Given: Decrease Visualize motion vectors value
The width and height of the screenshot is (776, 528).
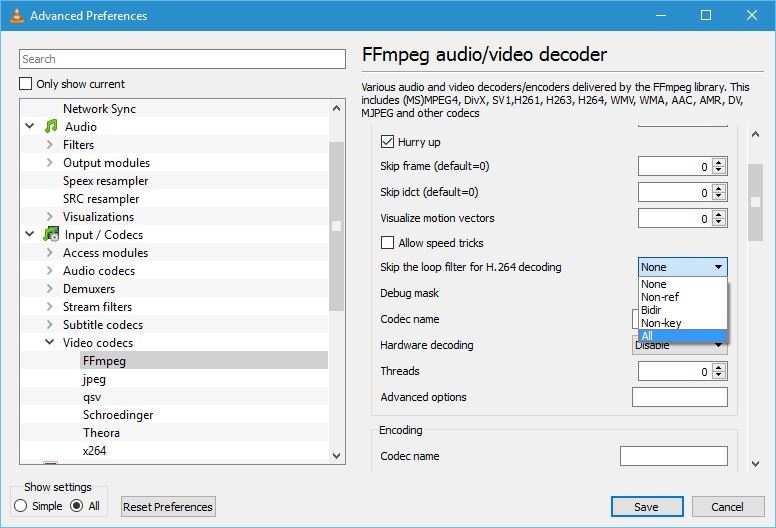Looking at the screenshot, I should [x=719, y=223].
